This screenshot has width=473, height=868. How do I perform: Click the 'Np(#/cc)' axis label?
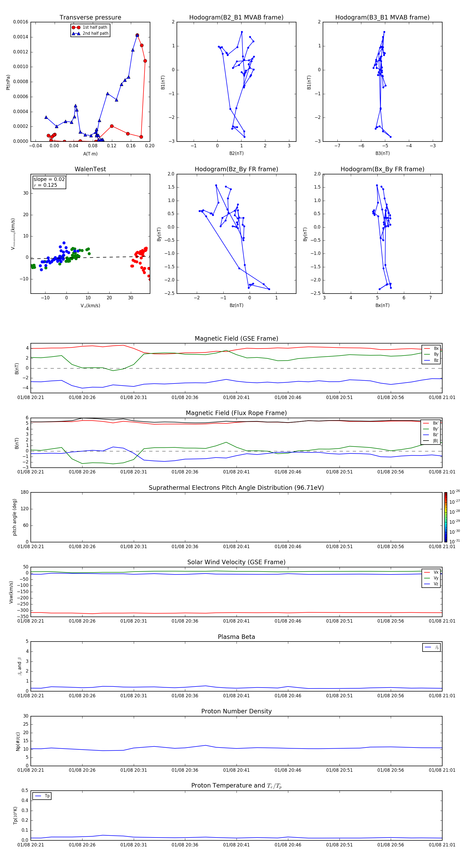pos(18,741)
